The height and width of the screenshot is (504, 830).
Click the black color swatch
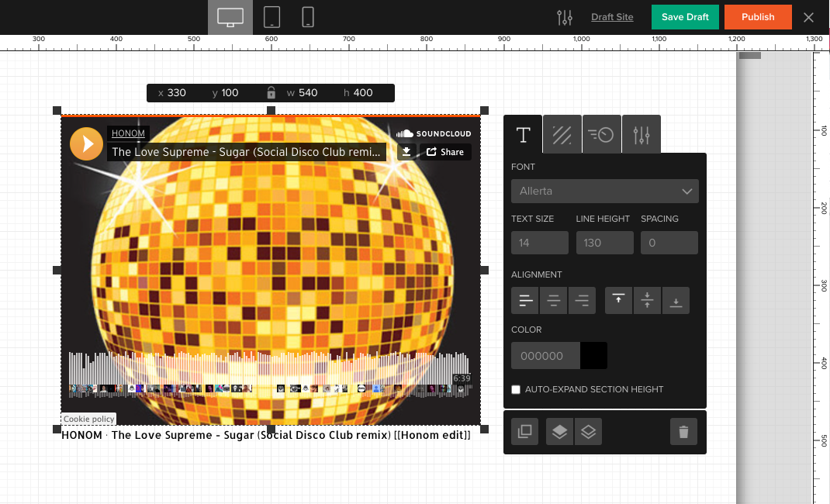[594, 355]
